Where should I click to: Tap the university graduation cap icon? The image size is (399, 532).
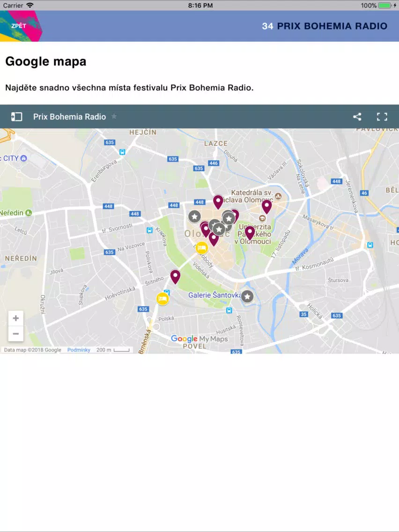(262, 218)
